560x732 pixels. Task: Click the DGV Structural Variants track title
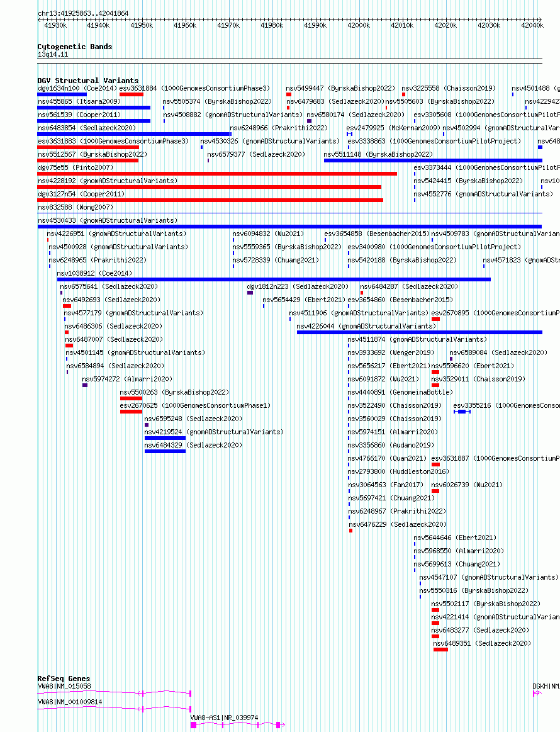[87, 81]
